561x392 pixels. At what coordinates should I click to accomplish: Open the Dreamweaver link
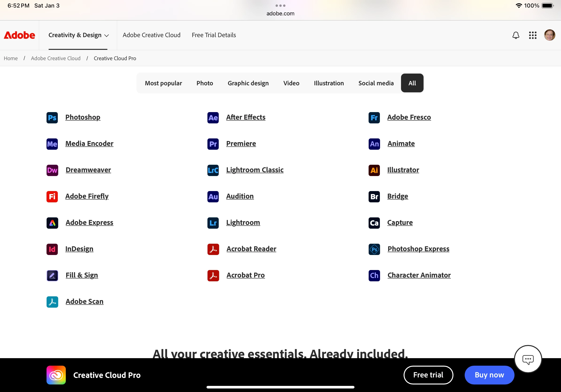(x=88, y=170)
